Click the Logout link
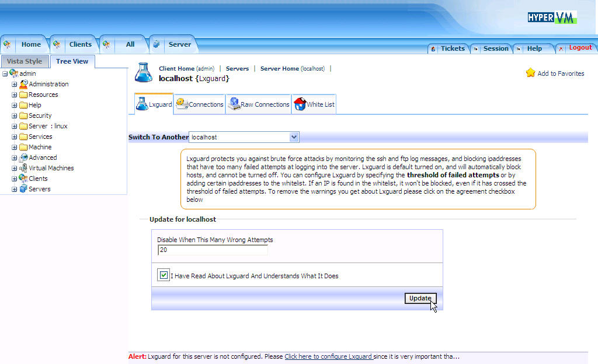This screenshot has width=598, height=364. (x=580, y=48)
